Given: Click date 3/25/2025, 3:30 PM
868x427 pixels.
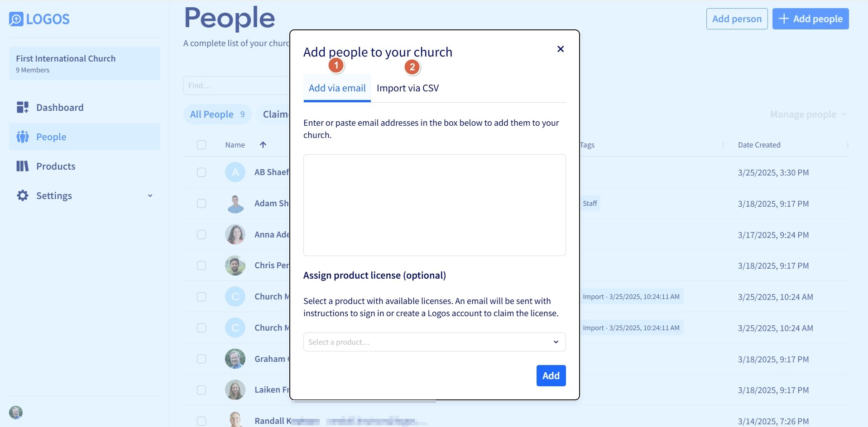Looking at the screenshot, I should (773, 172).
